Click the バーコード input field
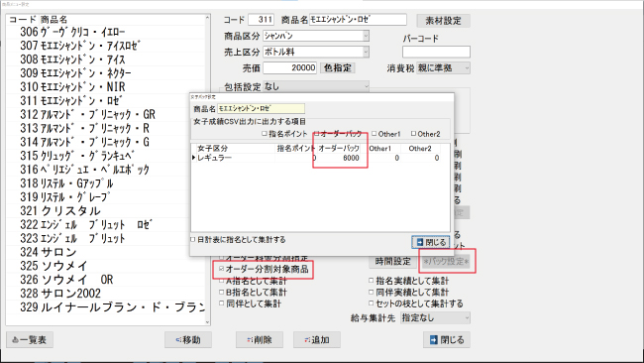The image size is (644, 363). pyautogui.click(x=436, y=52)
